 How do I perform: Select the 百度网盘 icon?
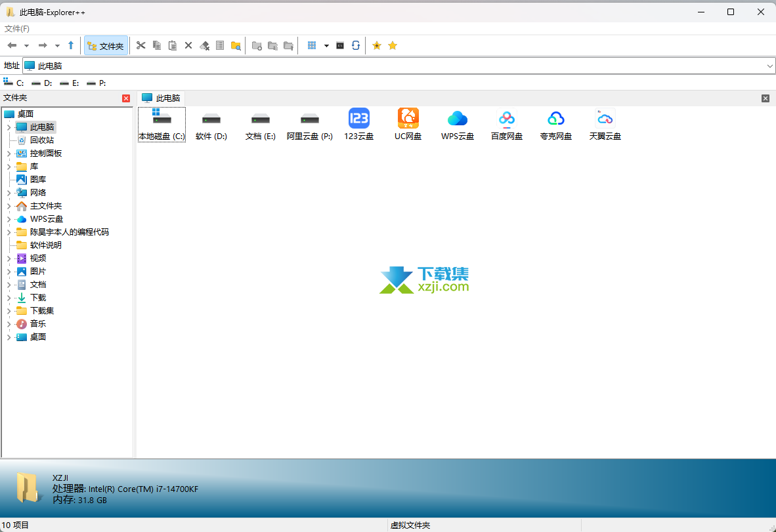(507, 125)
